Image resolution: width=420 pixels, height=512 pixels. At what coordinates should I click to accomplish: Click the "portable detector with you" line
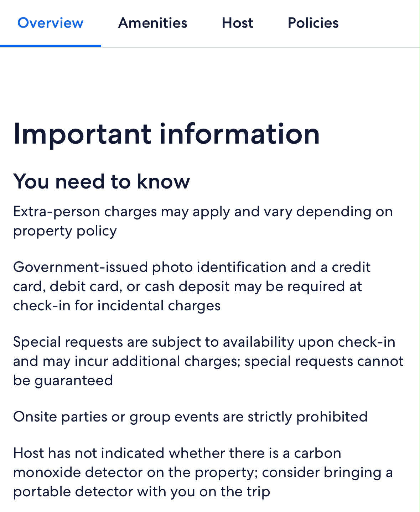(x=141, y=492)
